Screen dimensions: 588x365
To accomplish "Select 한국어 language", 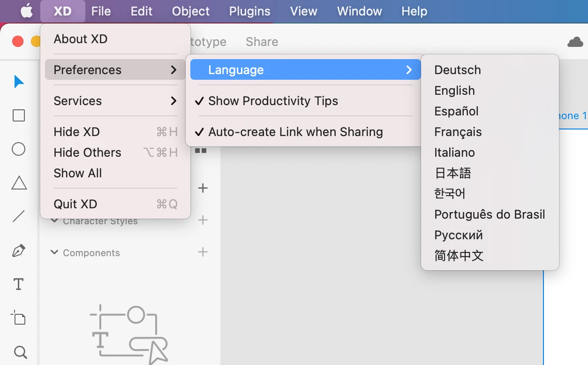I will point(490,194).
